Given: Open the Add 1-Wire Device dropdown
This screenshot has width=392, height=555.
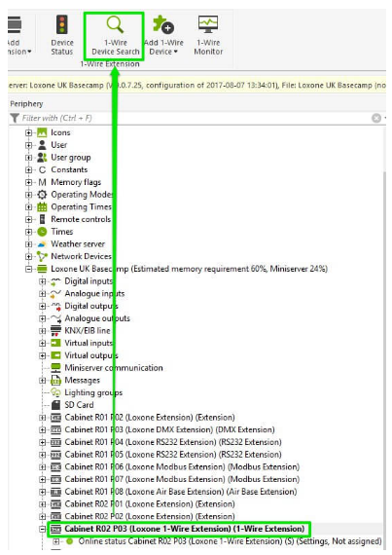Looking at the screenshot, I should 163,35.
